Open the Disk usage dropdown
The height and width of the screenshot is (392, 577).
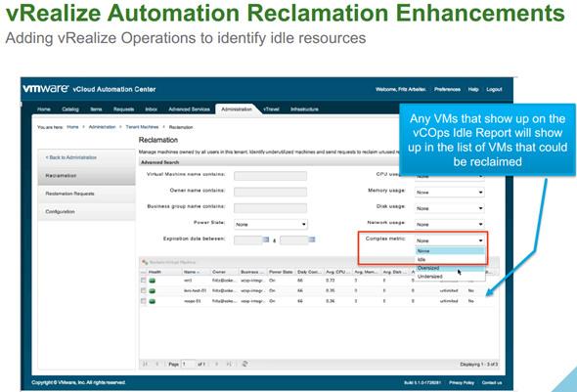[449, 208]
